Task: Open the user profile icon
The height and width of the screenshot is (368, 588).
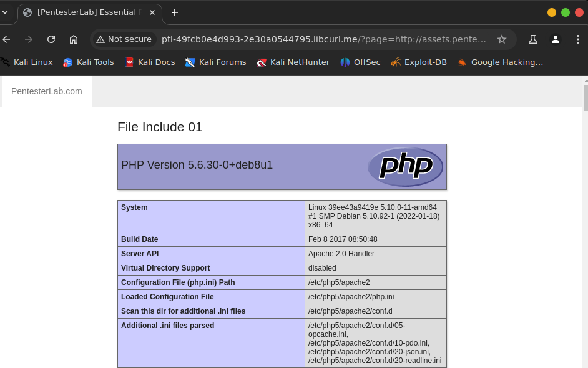Action: [x=556, y=39]
